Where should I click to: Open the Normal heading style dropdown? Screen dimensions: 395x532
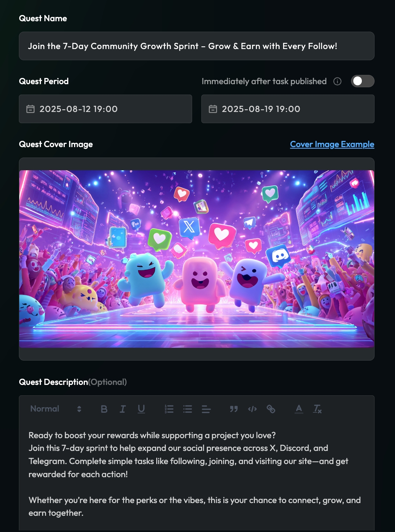click(x=56, y=409)
